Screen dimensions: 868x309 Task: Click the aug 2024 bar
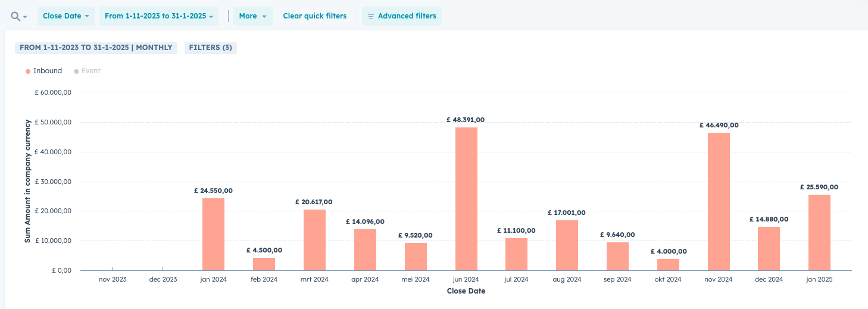pos(567,245)
